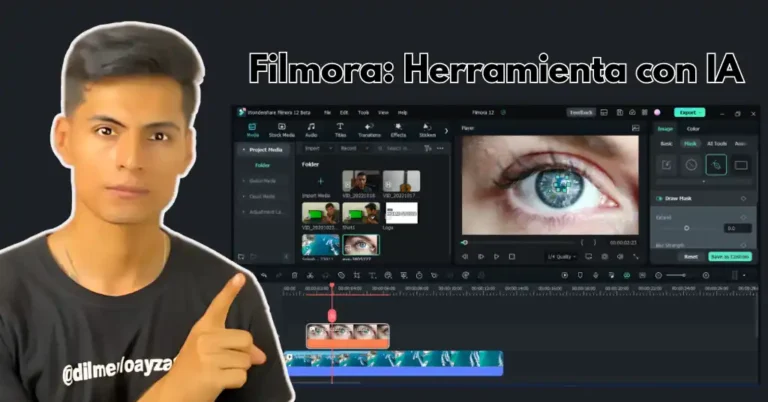Collapse the Project Media tree
The height and width of the screenshot is (402, 768).
244,150
